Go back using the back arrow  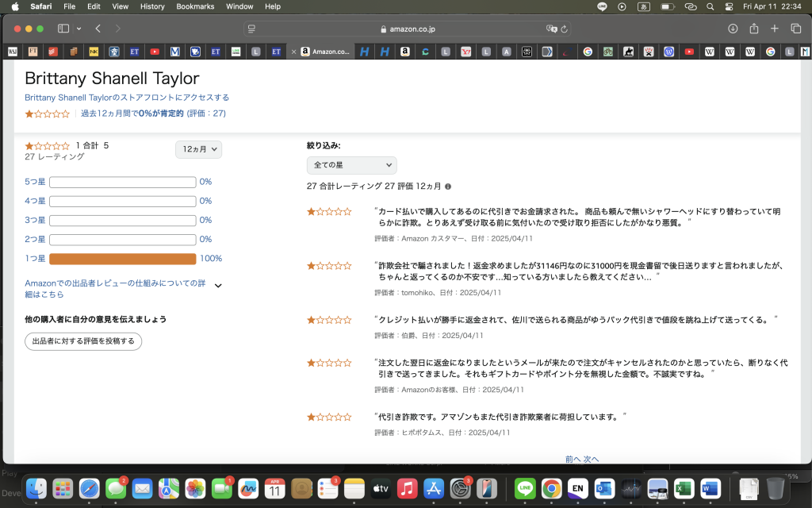[98, 29]
